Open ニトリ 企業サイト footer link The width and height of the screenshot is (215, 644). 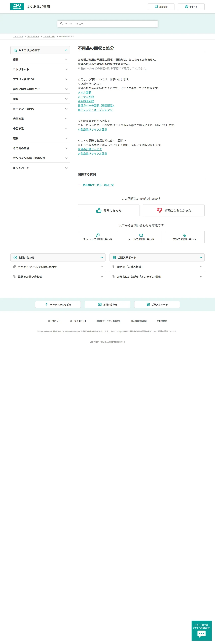[78, 321]
